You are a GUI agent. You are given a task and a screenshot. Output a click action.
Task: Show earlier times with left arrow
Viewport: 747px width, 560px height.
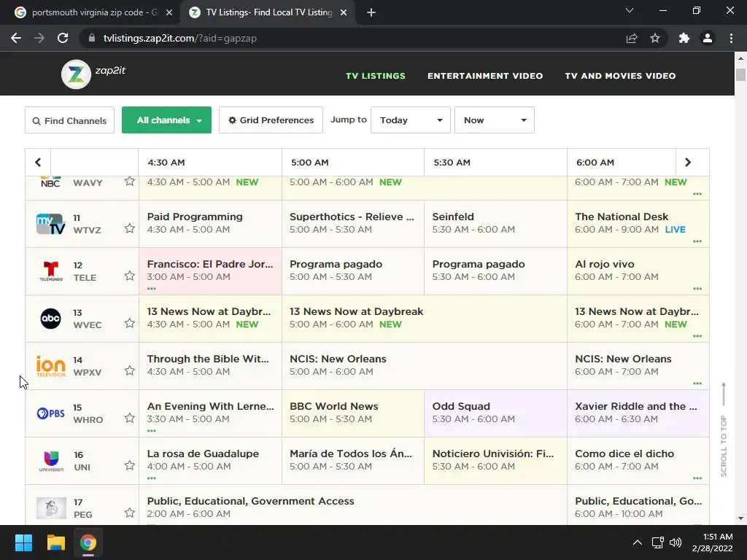click(38, 163)
